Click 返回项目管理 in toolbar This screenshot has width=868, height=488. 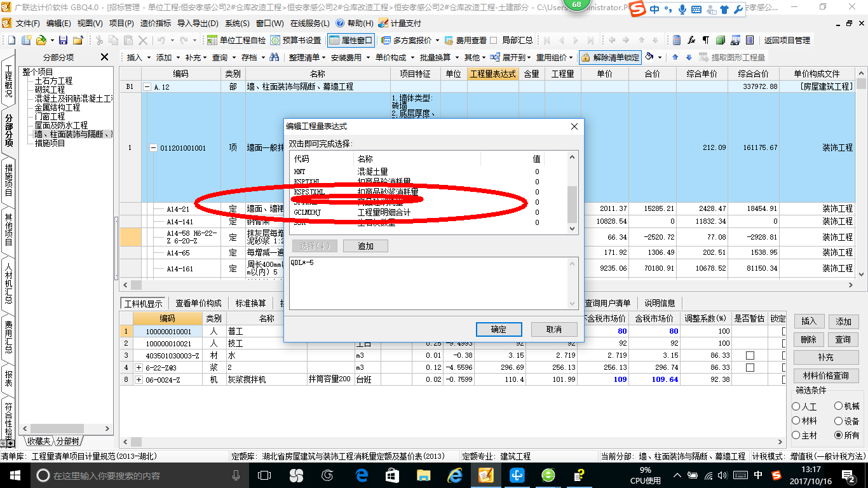point(787,40)
